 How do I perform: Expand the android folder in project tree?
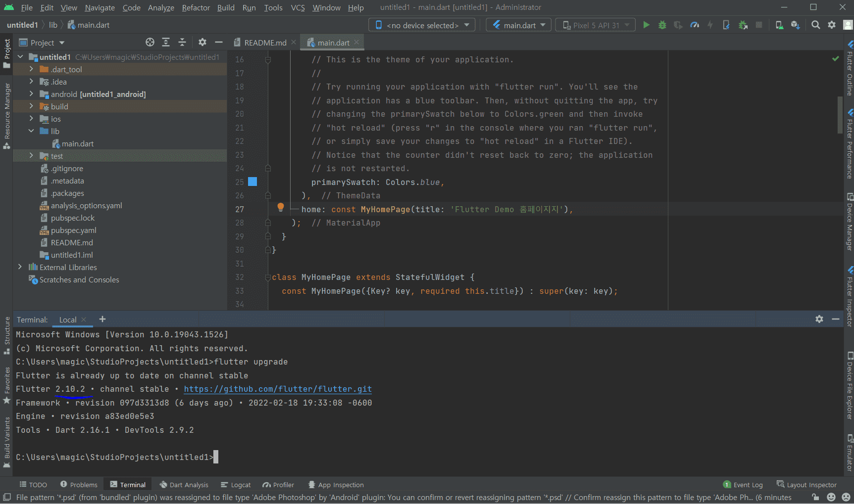[31, 94]
